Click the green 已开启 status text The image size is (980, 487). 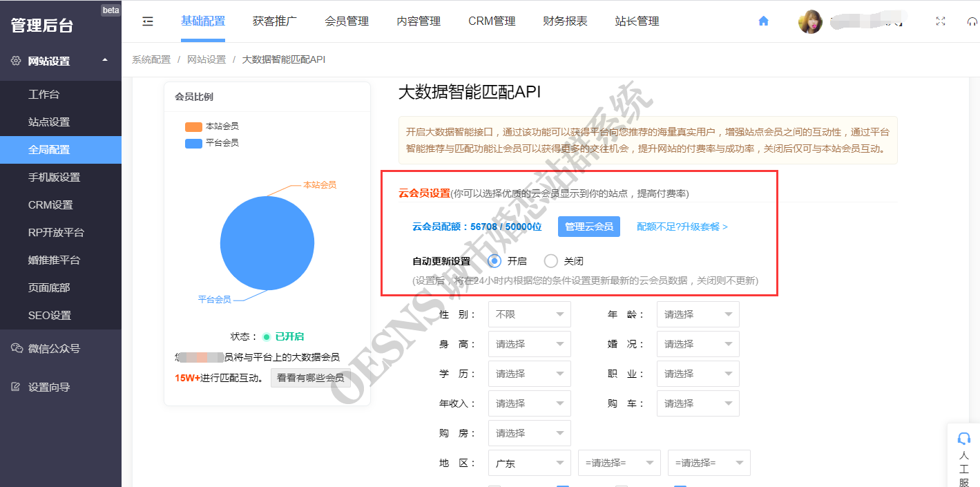coord(289,337)
